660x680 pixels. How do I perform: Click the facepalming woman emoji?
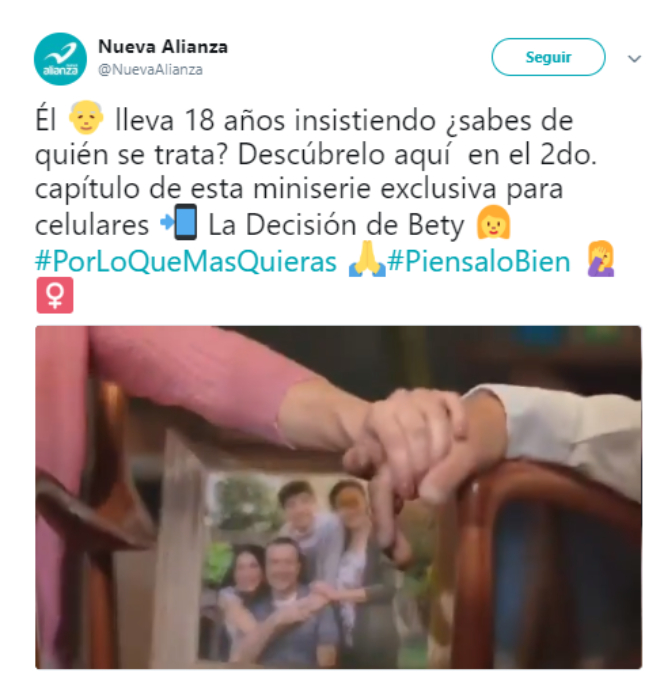click(x=601, y=259)
